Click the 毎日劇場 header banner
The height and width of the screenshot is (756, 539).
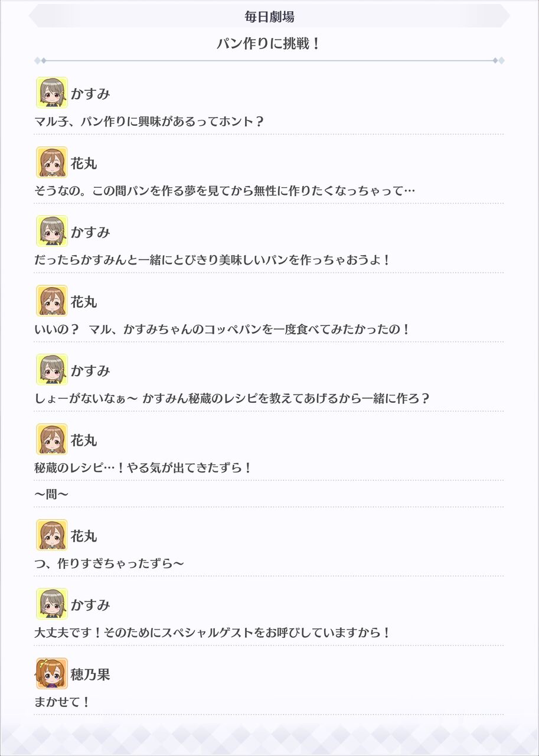(269, 16)
